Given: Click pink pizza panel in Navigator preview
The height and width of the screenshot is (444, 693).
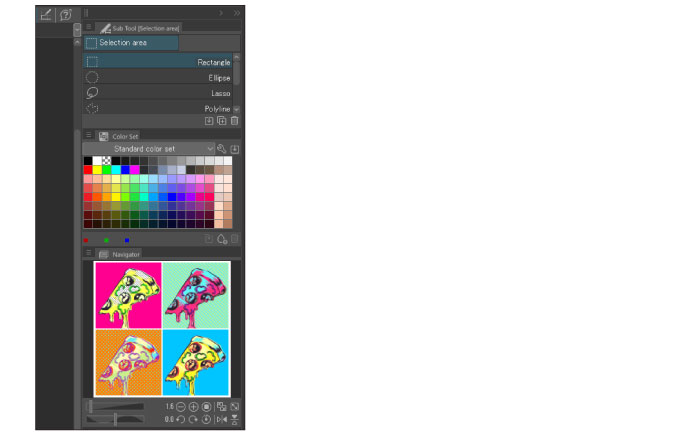Looking at the screenshot, I should (x=129, y=295).
